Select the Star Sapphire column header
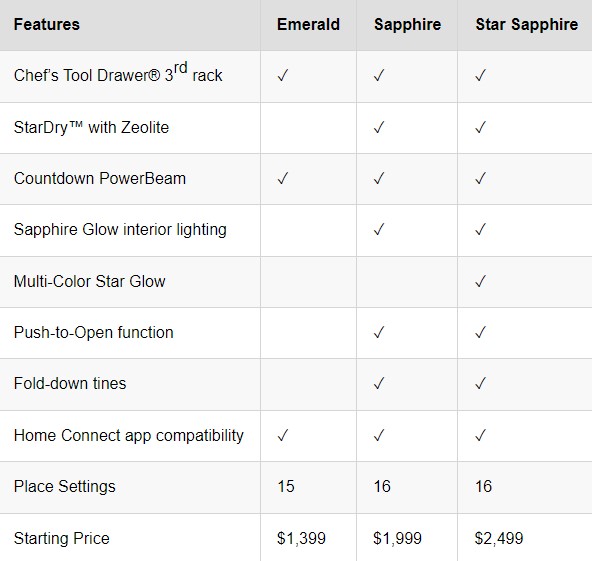Screen dimensions: 592x561 527,25
